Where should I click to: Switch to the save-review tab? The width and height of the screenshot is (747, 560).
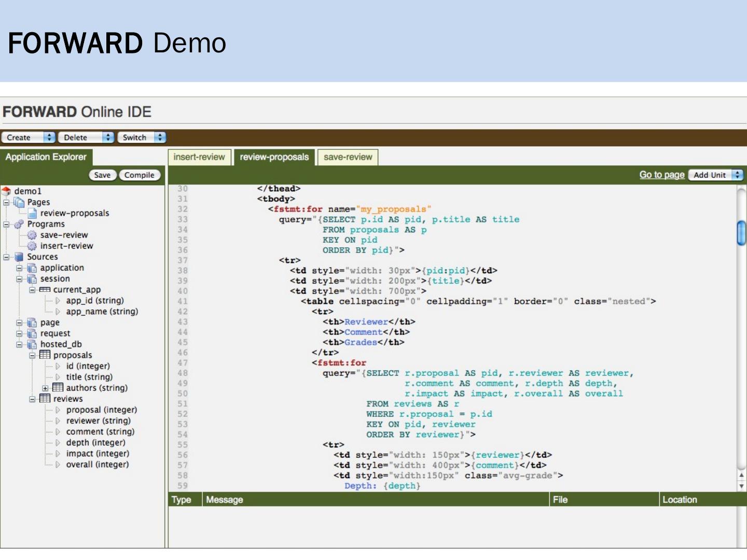(348, 157)
